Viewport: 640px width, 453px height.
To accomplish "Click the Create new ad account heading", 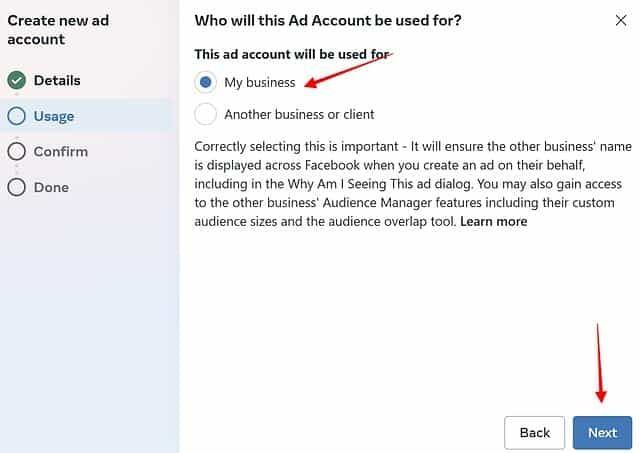I will pyautogui.click(x=58, y=30).
